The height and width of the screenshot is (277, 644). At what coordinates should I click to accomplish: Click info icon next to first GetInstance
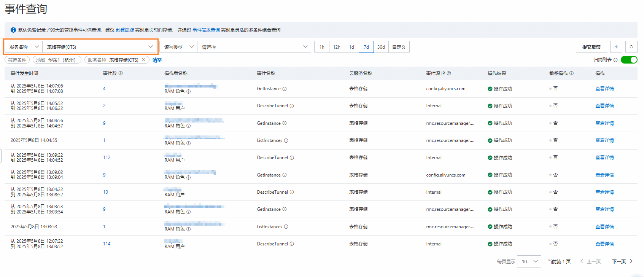285,89
